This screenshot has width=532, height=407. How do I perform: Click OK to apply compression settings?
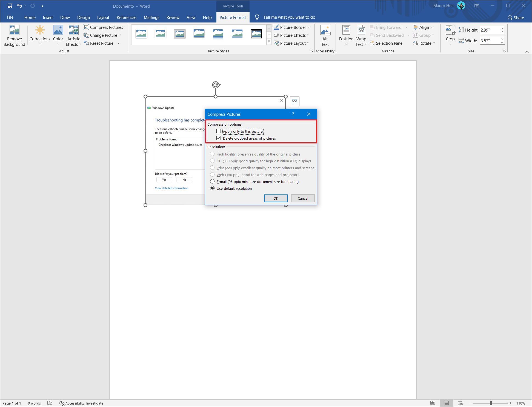click(x=275, y=198)
